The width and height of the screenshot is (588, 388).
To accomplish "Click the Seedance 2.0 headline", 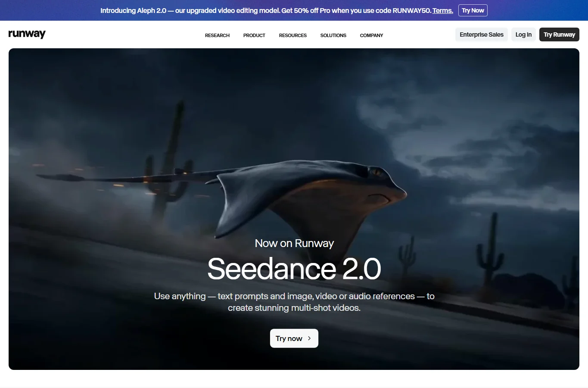I will click(294, 269).
